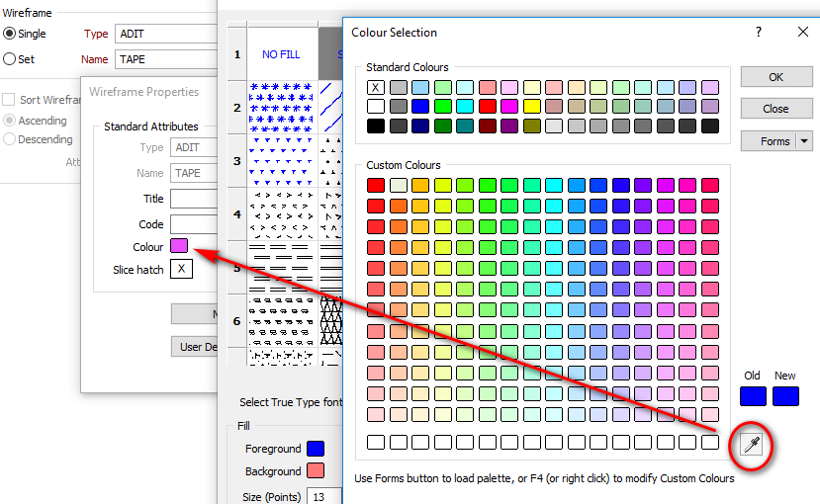Open the Forms dropdown arrow
This screenshot has height=504, width=820.
(x=804, y=141)
